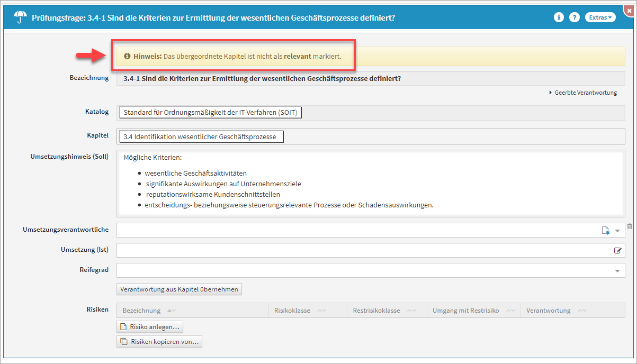
Task: Click the info icon in the title bar
Action: (559, 17)
